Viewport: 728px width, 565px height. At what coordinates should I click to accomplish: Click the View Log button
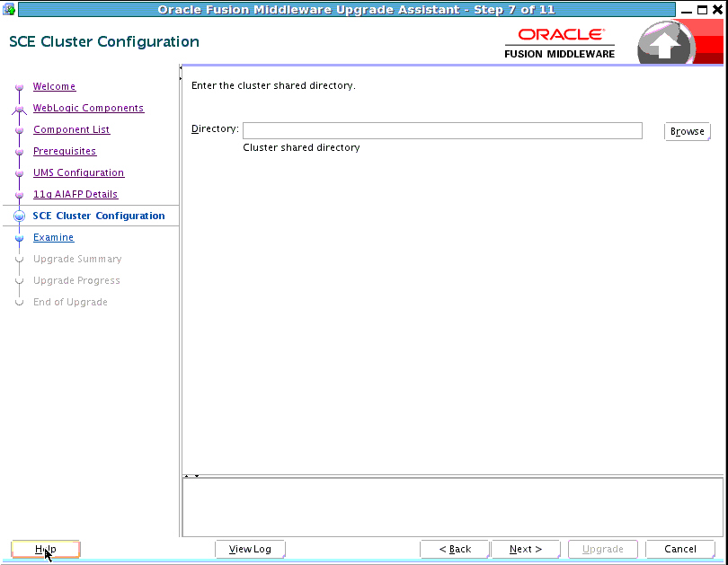click(x=250, y=549)
